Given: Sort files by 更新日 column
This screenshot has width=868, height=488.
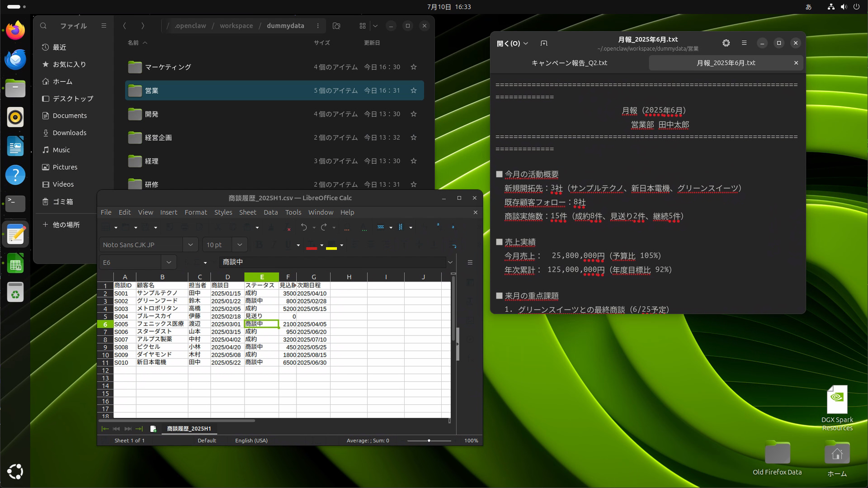Looking at the screenshot, I should [372, 43].
